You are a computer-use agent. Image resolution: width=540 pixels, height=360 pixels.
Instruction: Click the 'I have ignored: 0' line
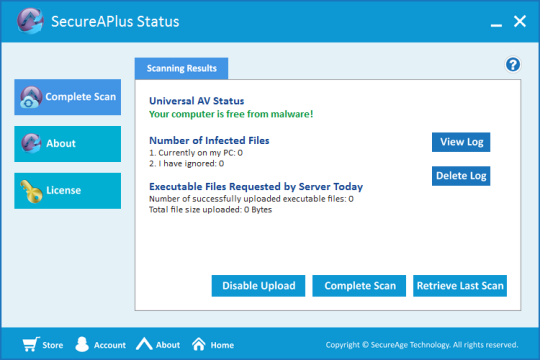(186, 164)
